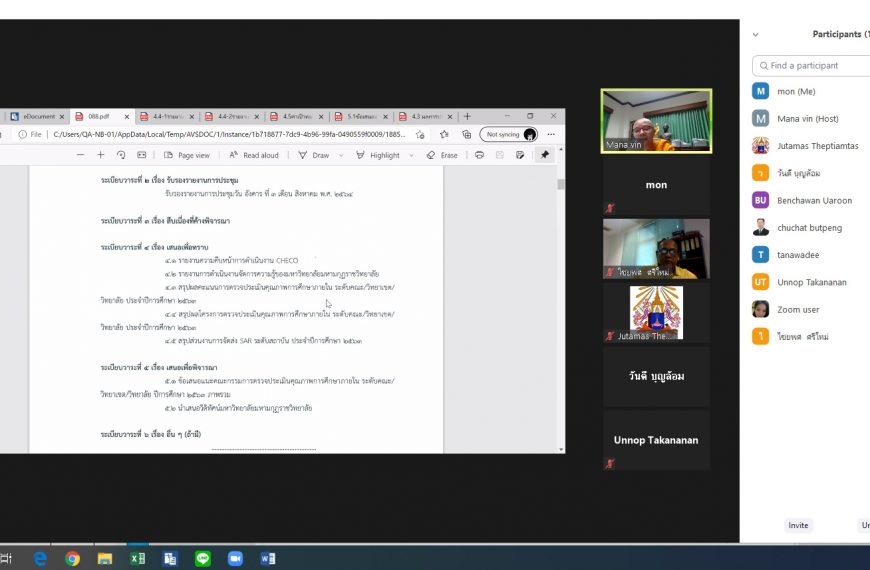Viewport: 870px width, 570px height.
Task: Click the Not syncing profile button
Action: coord(509,134)
